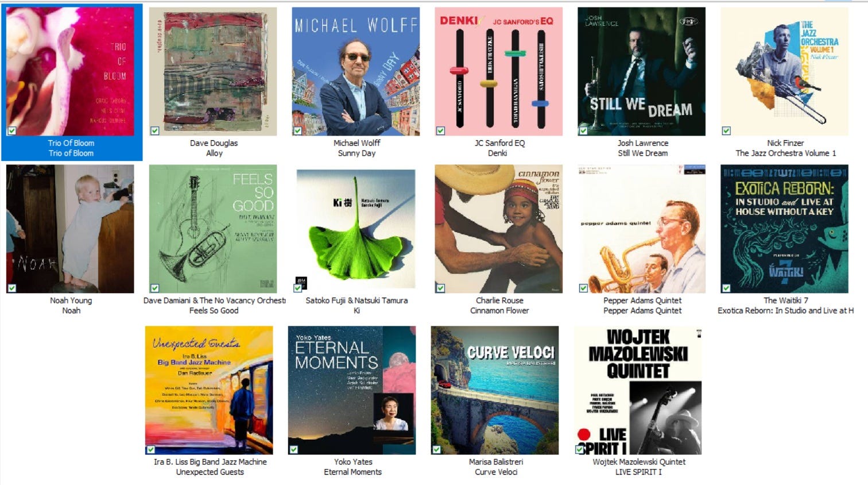Choose the Waitiki 7 Exotica Reborn artwork
The width and height of the screenshot is (868, 485).
point(785,229)
